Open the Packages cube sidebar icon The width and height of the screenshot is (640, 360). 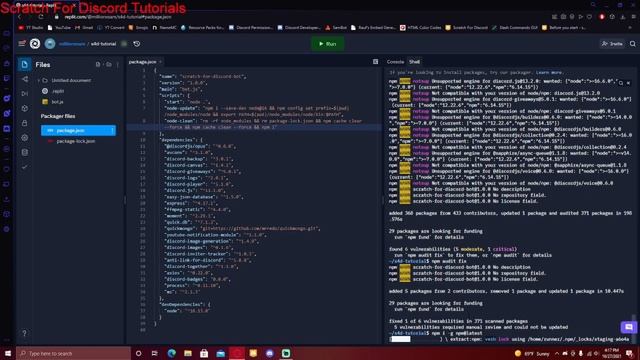tap(24, 109)
